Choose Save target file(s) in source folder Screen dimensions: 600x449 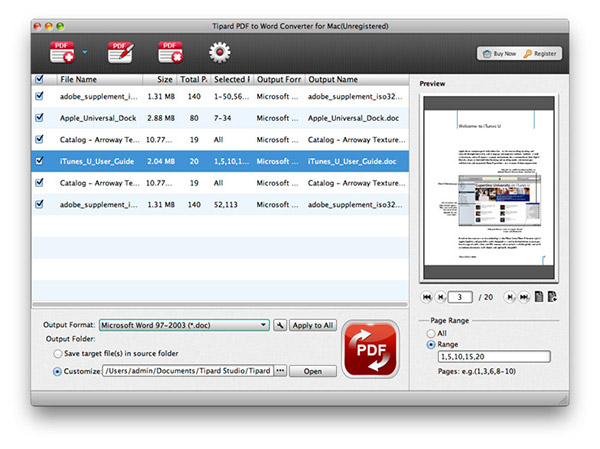[58, 354]
